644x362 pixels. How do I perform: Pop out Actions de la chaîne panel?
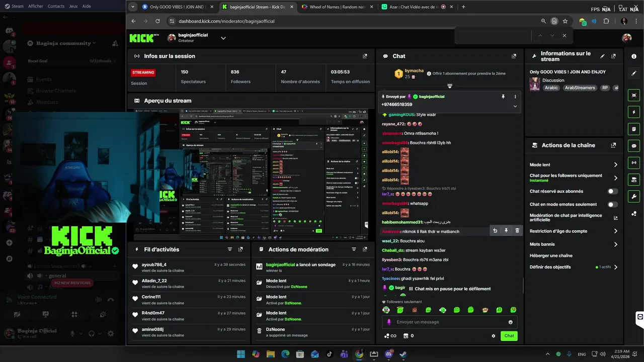point(613,145)
